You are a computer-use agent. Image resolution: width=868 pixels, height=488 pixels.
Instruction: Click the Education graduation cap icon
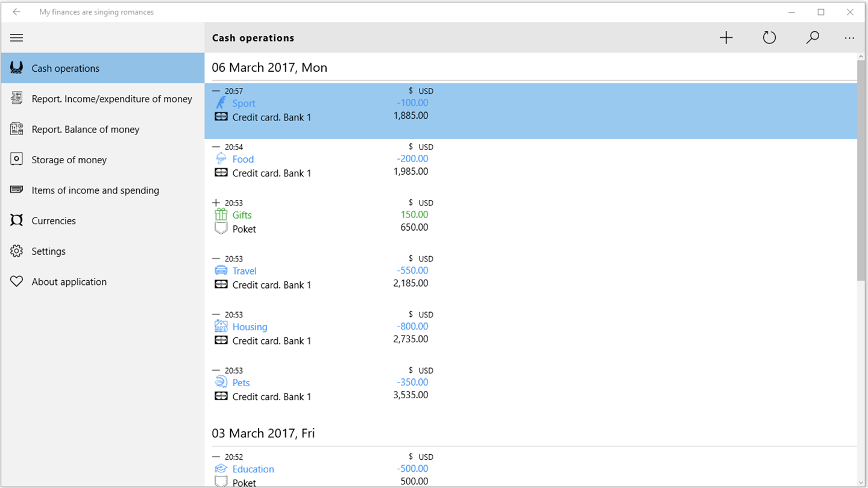[221, 469]
